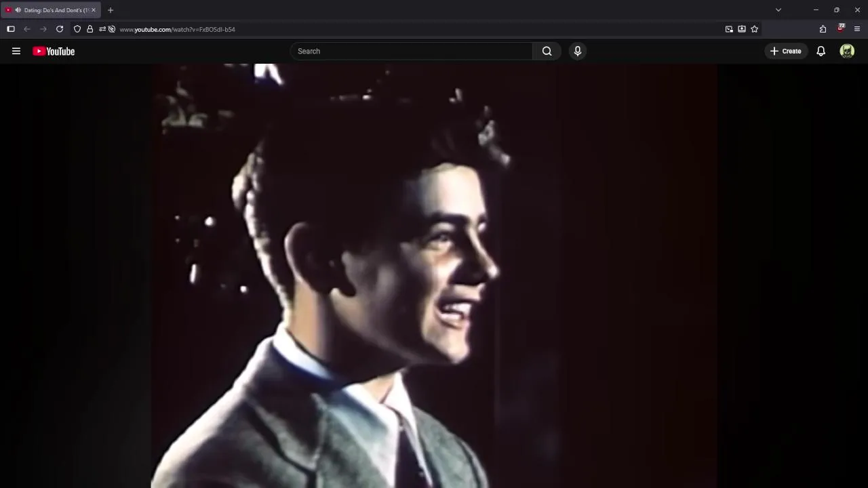
Task: Start voice search with the microphone
Action: 578,52
